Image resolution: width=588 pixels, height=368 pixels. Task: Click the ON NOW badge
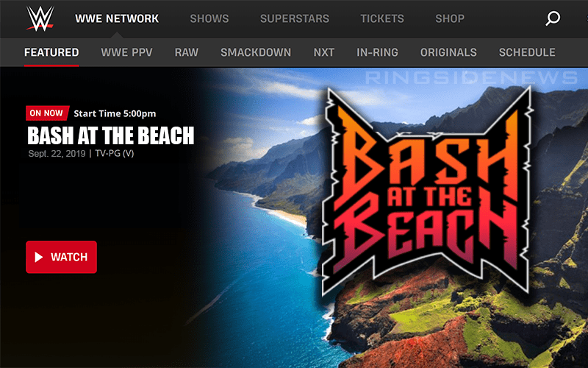(x=47, y=113)
